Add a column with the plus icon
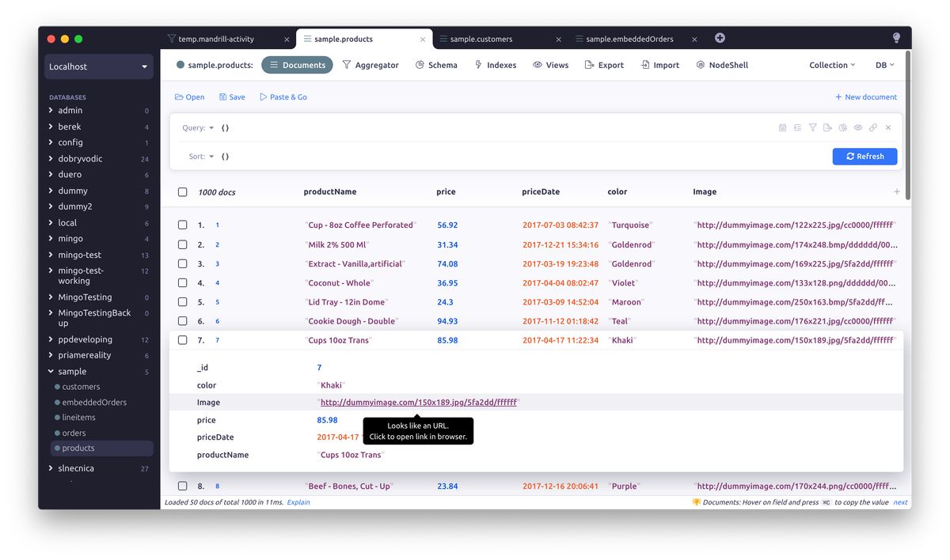Viewport: 950px width, 560px height. pyautogui.click(x=897, y=191)
